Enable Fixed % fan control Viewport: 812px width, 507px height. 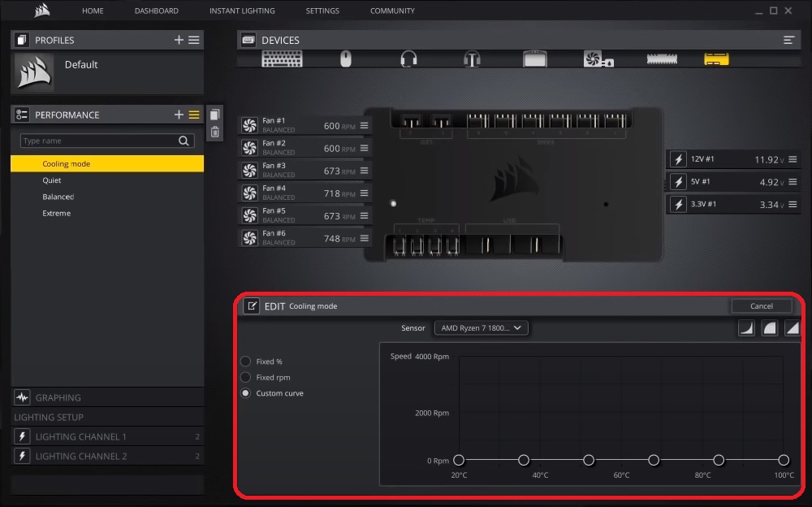(245, 361)
